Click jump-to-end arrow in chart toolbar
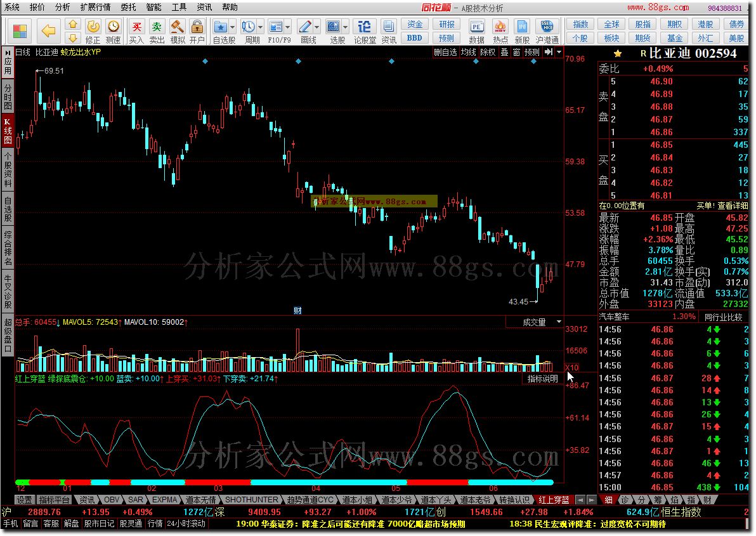This screenshot has height=536, width=756. (x=549, y=51)
